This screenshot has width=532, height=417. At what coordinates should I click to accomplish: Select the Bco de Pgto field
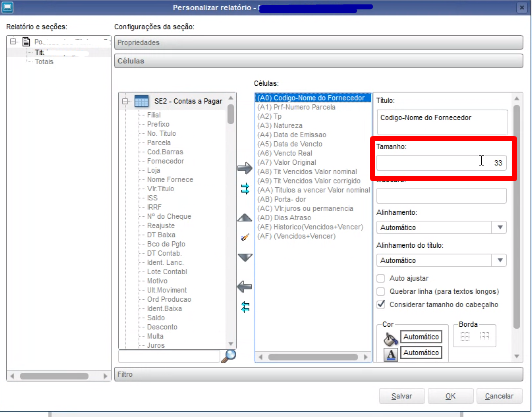coord(166,244)
